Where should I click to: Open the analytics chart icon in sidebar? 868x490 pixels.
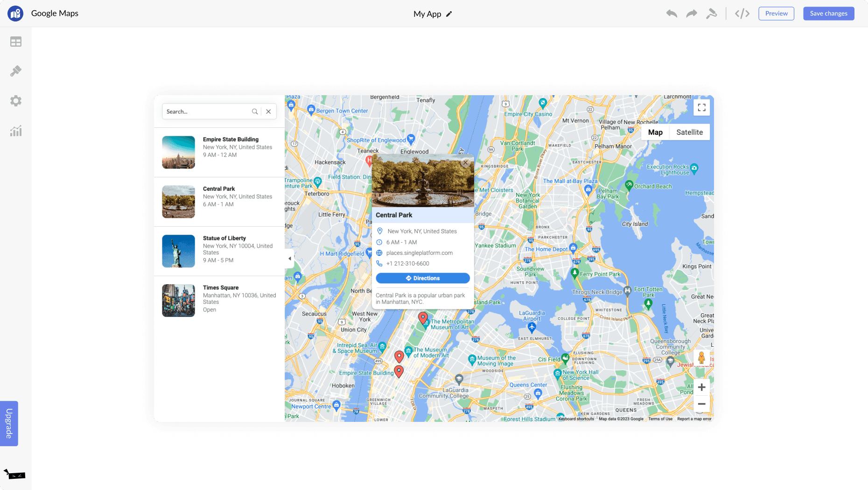[16, 131]
